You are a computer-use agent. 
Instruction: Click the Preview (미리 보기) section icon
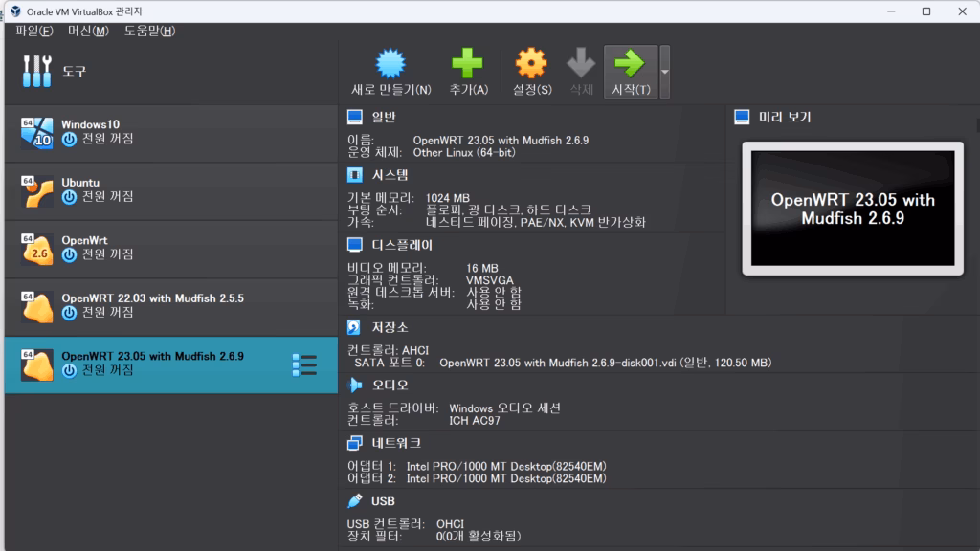pos(742,117)
